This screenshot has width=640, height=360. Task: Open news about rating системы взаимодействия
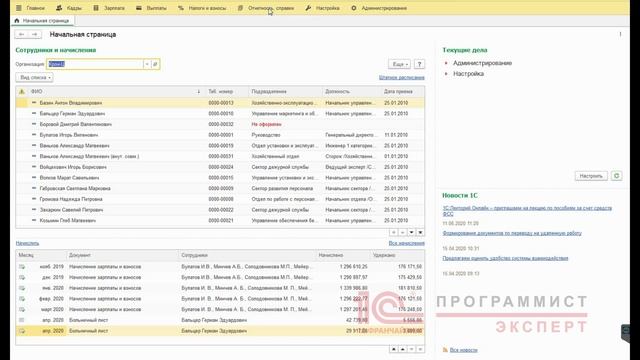[505, 258]
